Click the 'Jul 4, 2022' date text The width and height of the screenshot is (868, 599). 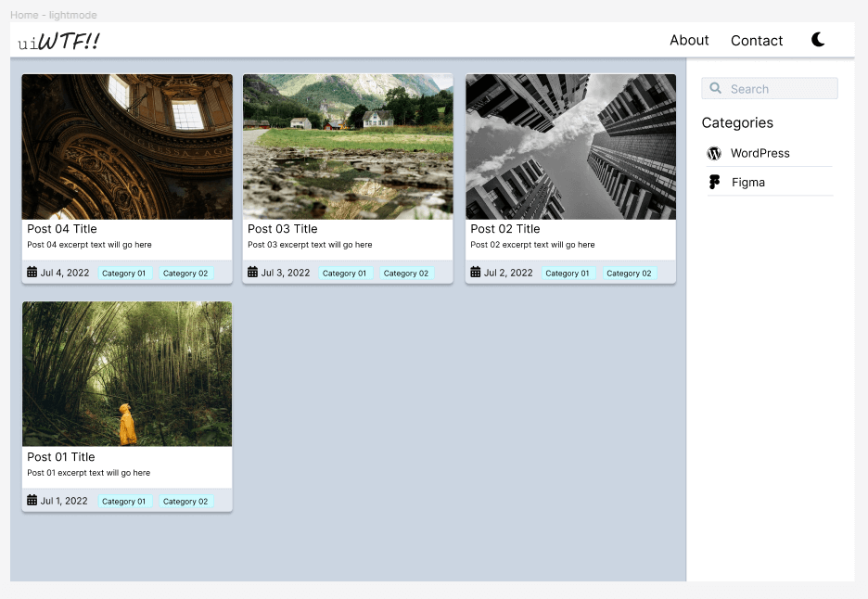65,273
